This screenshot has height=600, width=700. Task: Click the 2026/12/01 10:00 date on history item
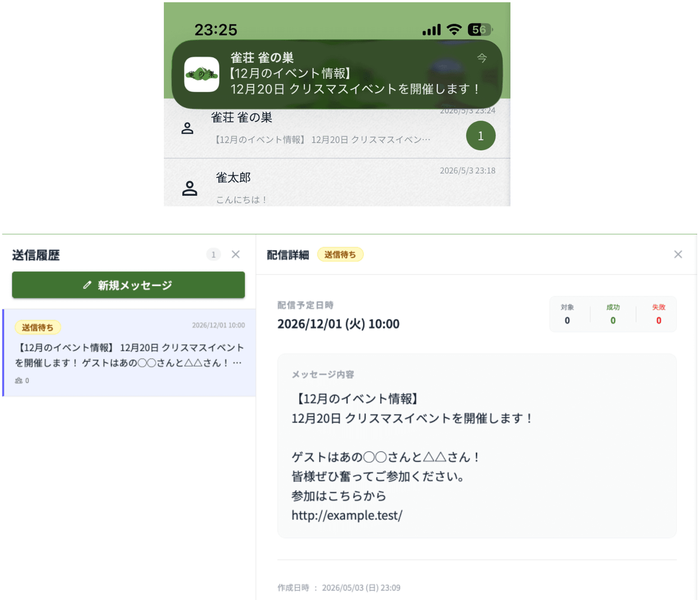(218, 325)
